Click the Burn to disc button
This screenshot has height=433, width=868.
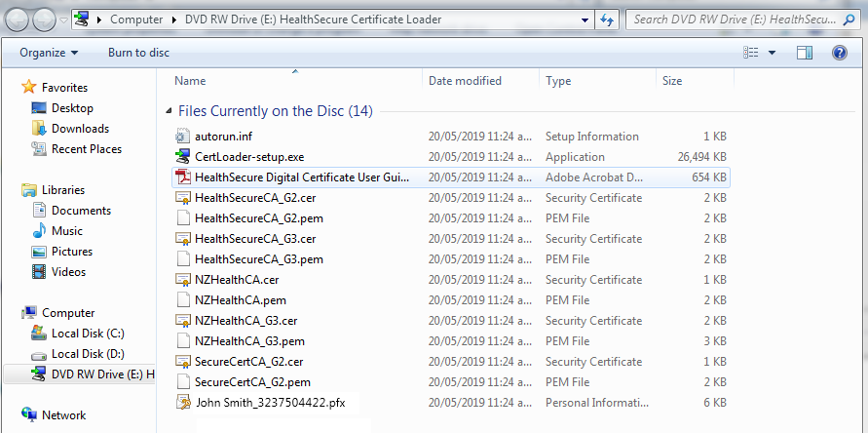[138, 53]
